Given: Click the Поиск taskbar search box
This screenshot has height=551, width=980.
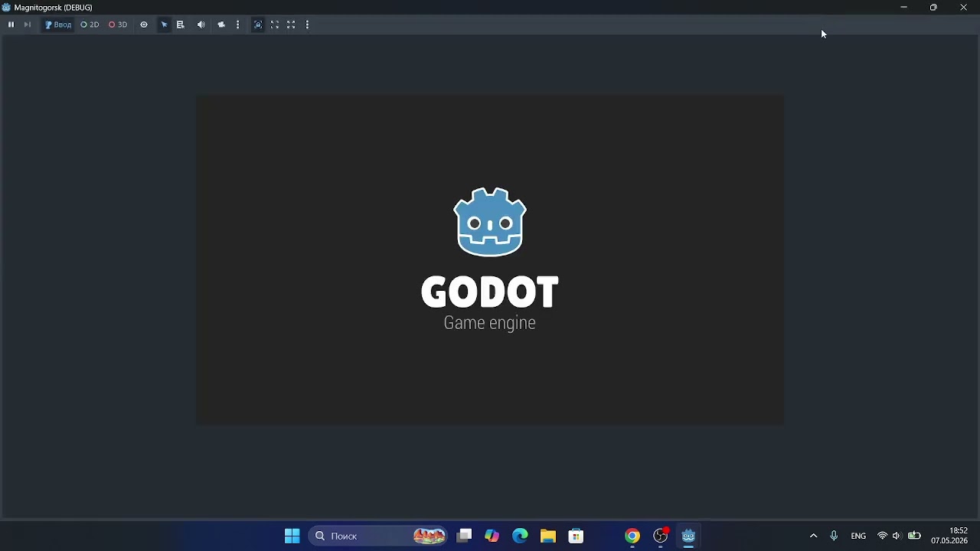Looking at the screenshot, I should tap(379, 536).
